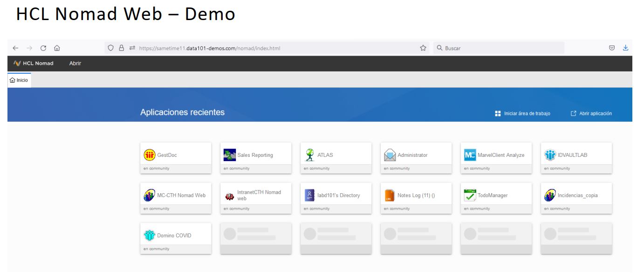Switch to the Inicio tab
Image resolution: width=644 pixels, height=274 pixels.
tap(19, 80)
